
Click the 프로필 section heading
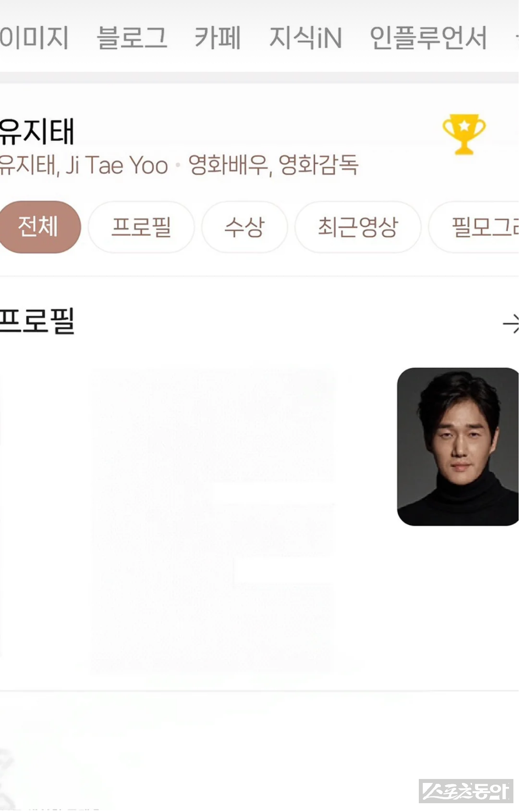[x=37, y=321]
